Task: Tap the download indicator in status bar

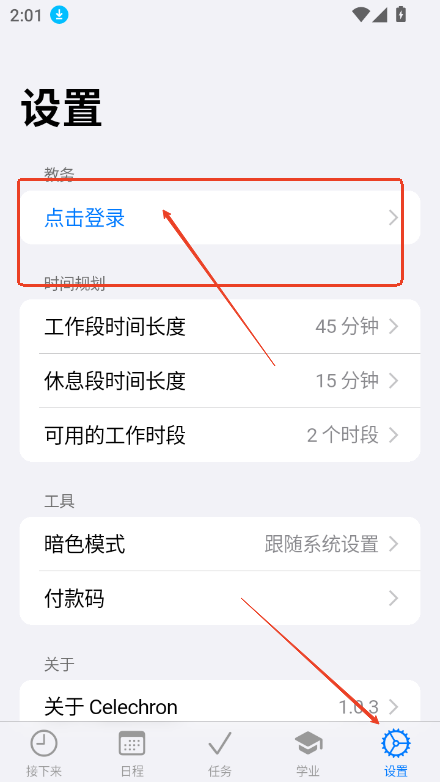Action: 59,15
